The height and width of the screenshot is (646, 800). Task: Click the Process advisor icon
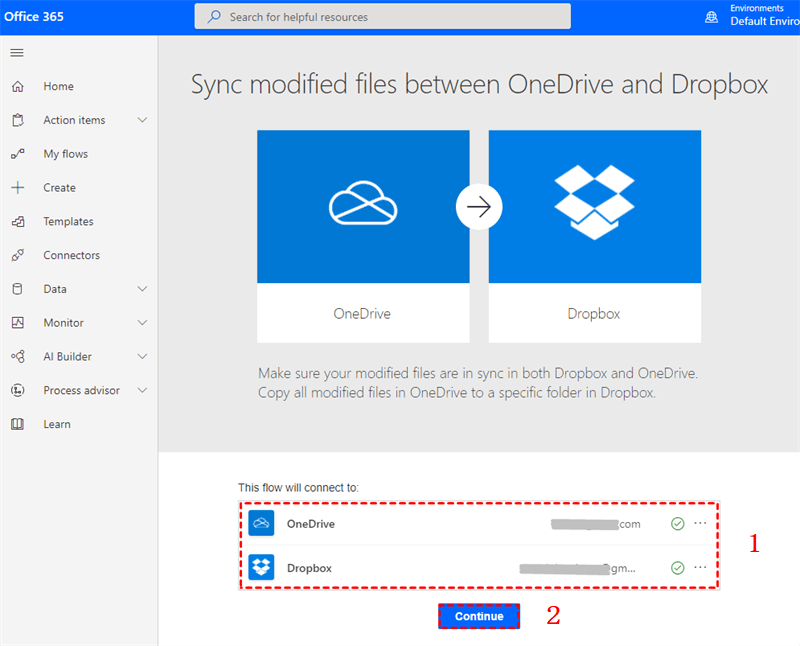[x=18, y=390]
